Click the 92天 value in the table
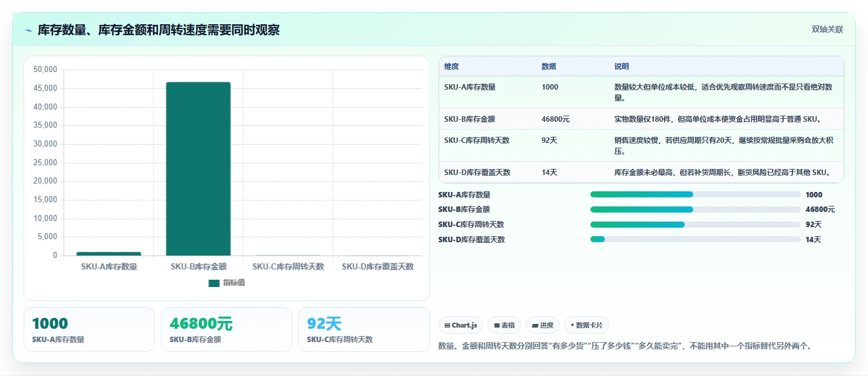The image size is (868, 376). point(549,140)
